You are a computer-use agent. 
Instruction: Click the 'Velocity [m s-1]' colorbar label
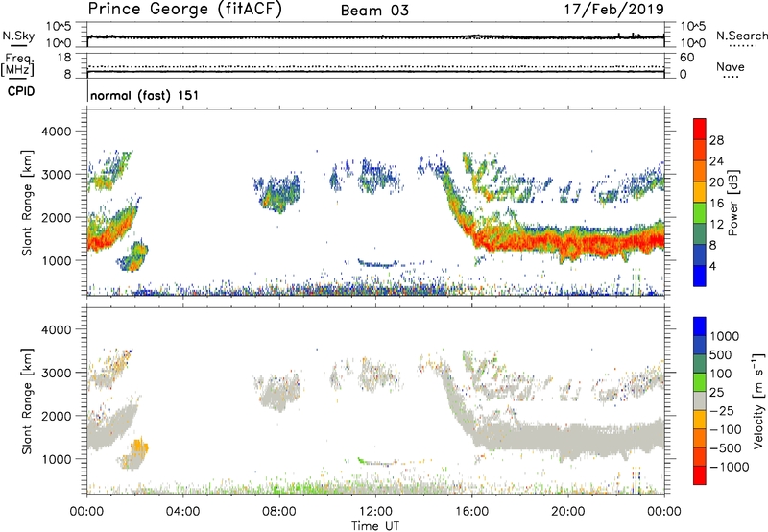(x=758, y=400)
